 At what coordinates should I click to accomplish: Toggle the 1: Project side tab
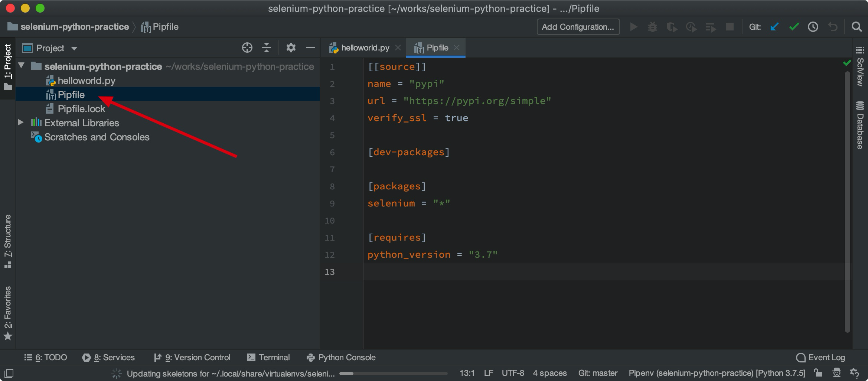coord(8,67)
